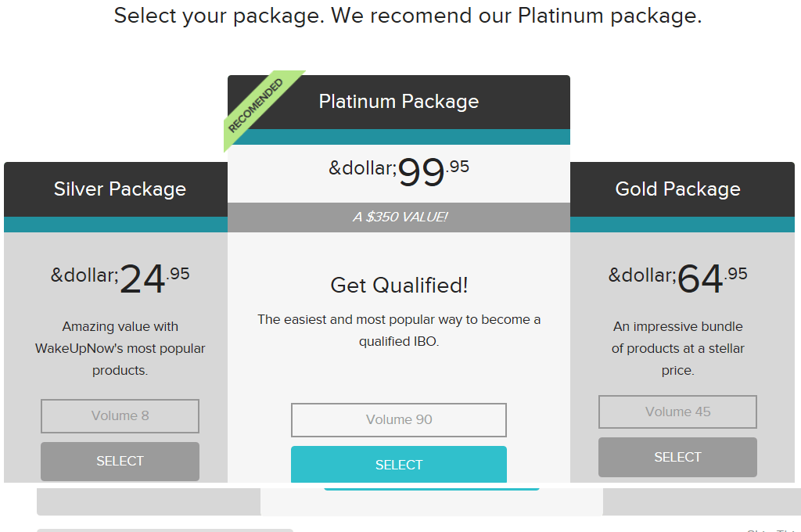Click the Silver 'Amazing value' description

pyautogui.click(x=120, y=348)
